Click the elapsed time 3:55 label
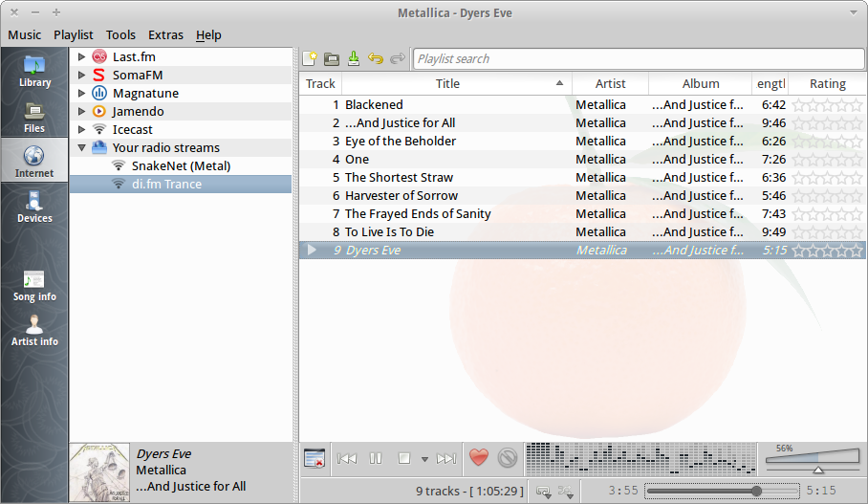Image resolution: width=868 pixels, height=504 pixels. coord(622,491)
